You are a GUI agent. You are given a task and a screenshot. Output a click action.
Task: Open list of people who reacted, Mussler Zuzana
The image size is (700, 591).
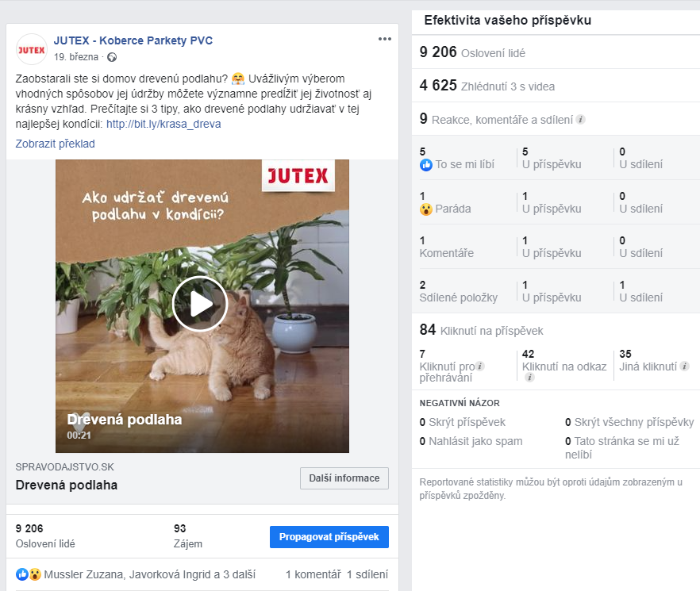149,574
